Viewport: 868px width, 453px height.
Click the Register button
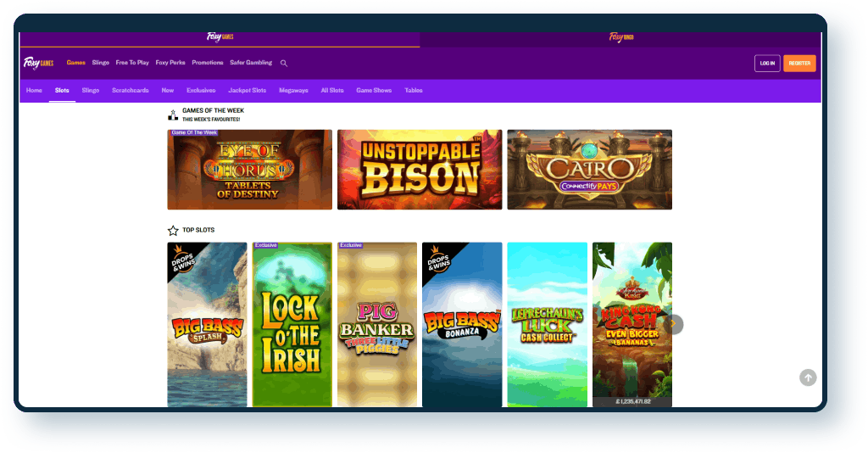[799, 63]
